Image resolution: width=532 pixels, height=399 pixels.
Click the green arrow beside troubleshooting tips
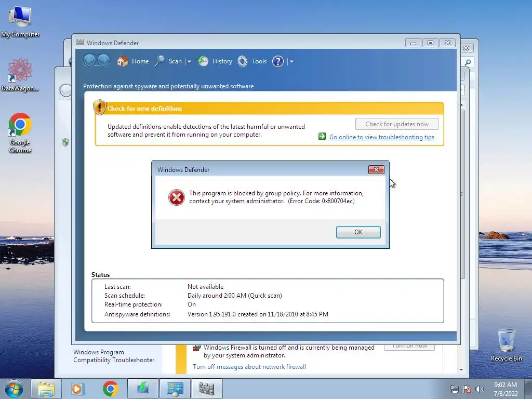(322, 137)
